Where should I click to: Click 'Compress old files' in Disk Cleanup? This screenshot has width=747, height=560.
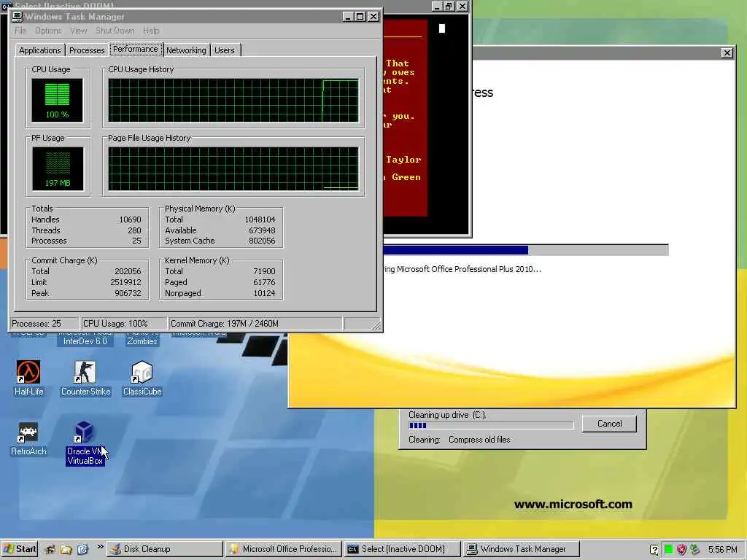tap(479, 440)
